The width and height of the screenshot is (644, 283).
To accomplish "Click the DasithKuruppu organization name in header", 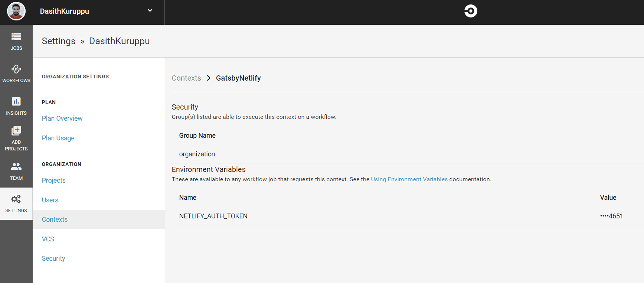I will 65,11.
